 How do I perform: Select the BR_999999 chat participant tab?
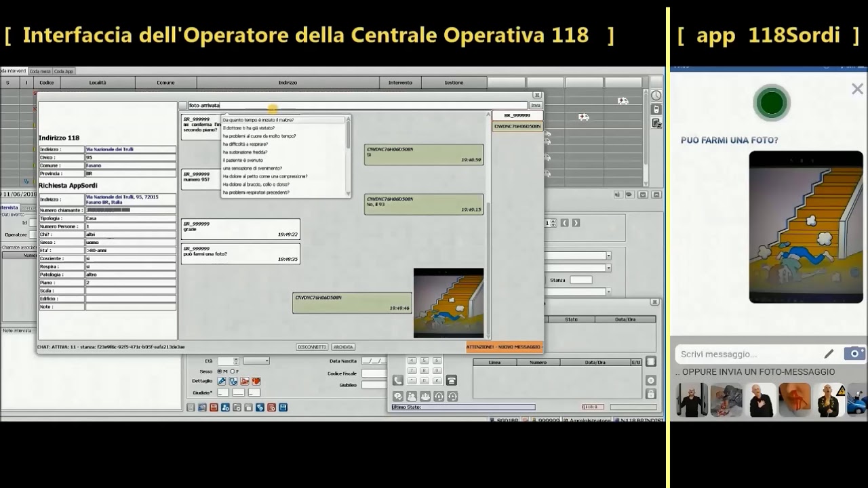517,116
